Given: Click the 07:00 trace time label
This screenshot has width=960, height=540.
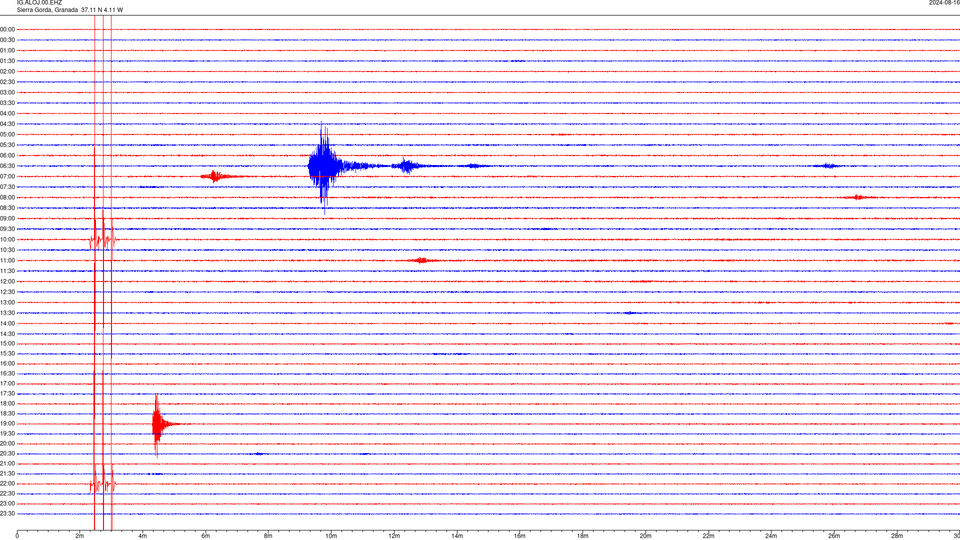Looking at the screenshot, I should (7, 176).
